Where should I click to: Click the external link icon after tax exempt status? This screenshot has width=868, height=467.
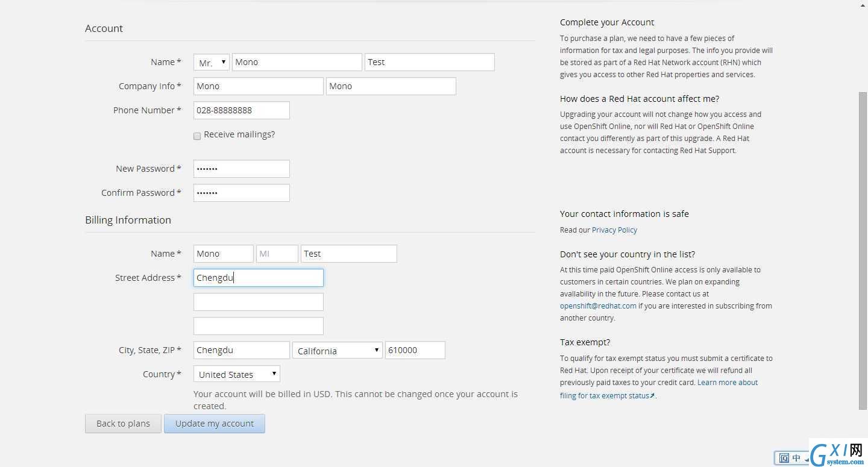click(652, 396)
